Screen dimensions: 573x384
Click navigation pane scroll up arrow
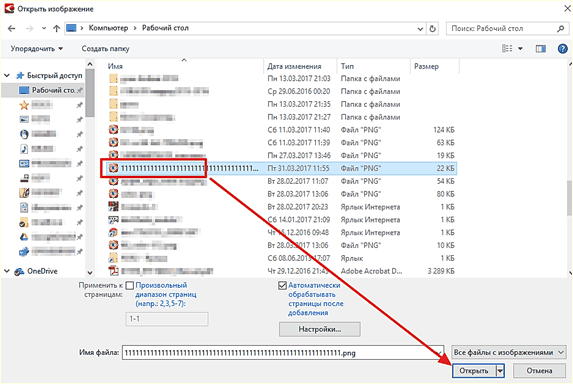(x=90, y=64)
